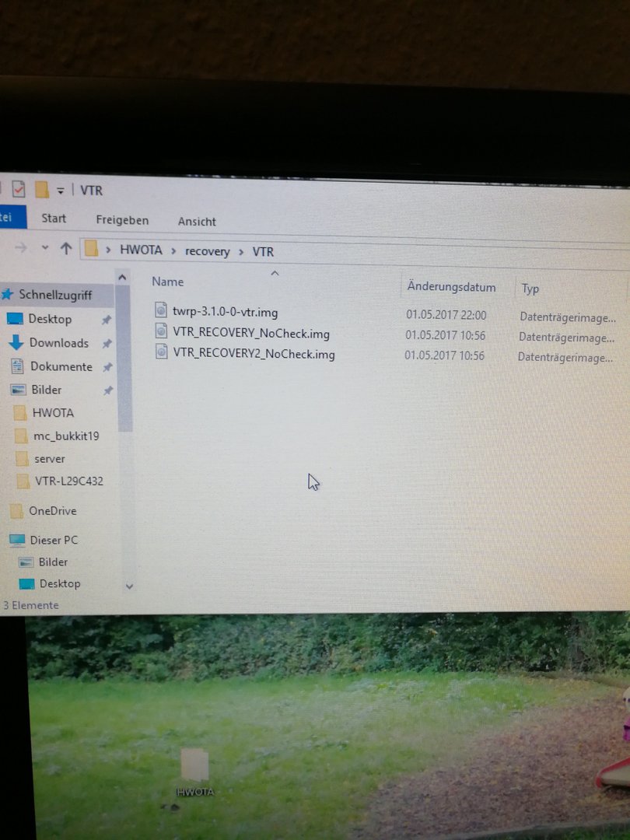Screen dimensions: 630x840
Task: Click the new folder icon in title bar
Action: pos(41,189)
